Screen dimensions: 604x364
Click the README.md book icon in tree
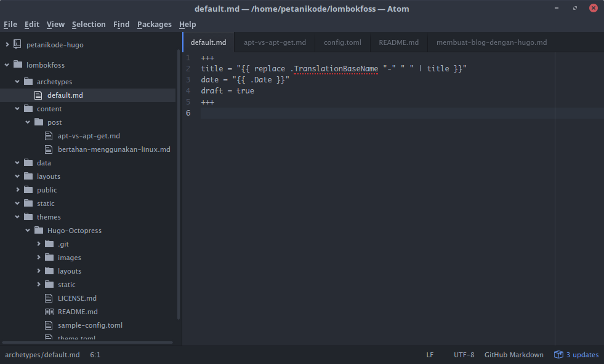[x=49, y=312]
